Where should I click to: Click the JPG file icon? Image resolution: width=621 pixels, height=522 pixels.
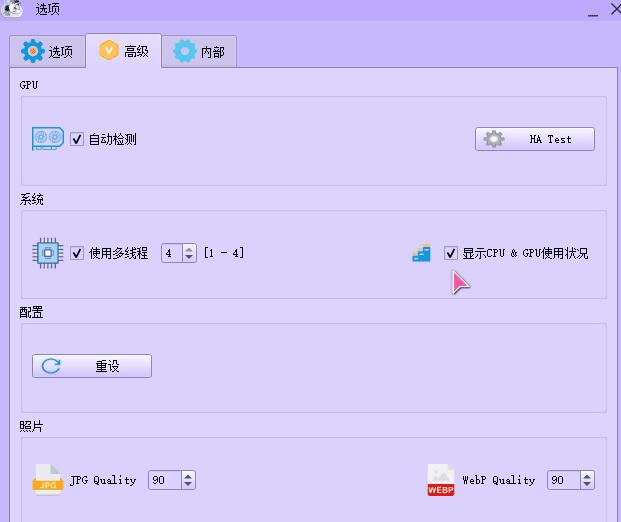tap(48, 480)
